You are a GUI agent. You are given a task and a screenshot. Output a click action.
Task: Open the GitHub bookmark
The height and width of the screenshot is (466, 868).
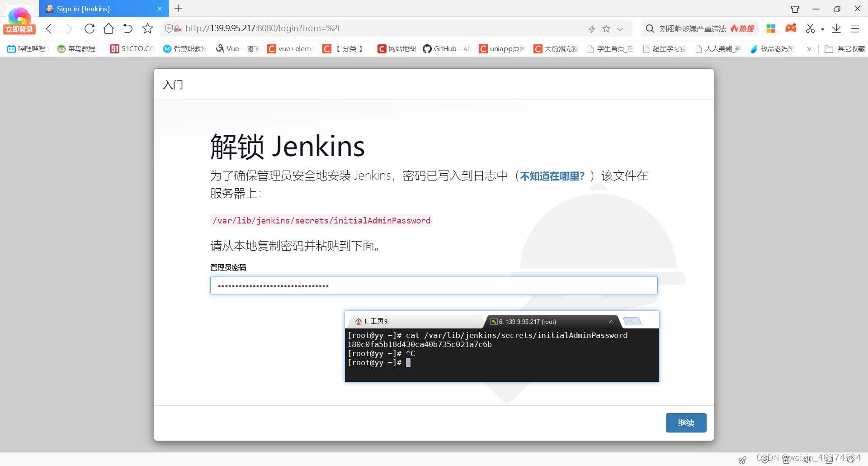coord(447,48)
